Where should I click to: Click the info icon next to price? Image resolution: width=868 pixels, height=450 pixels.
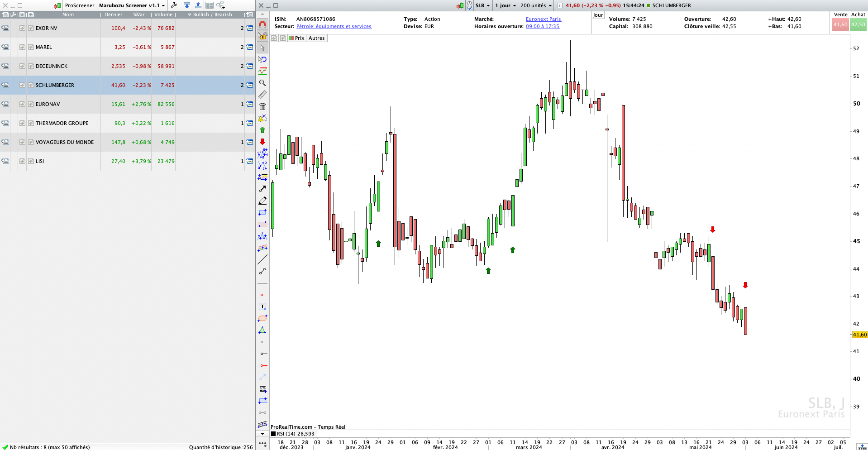click(560, 5)
